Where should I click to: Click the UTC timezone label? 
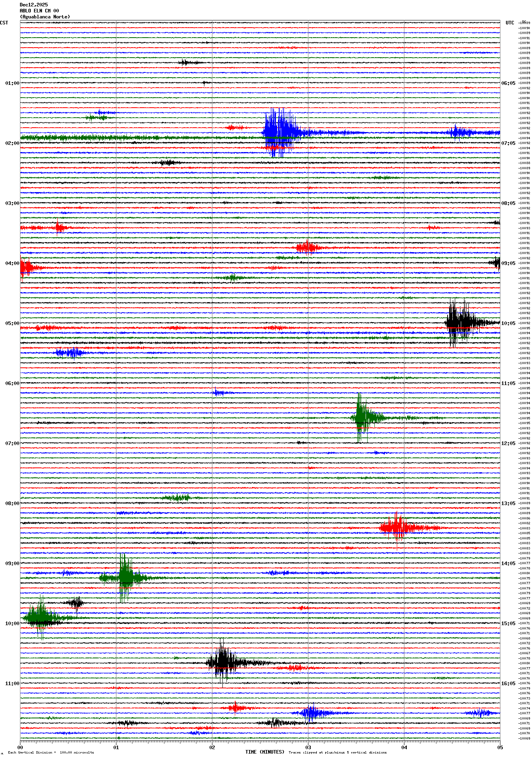[x=510, y=23]
